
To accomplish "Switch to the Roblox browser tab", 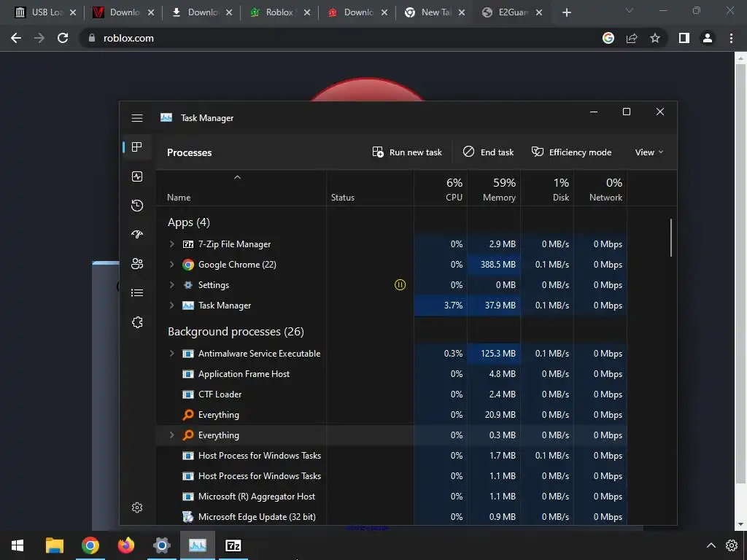I will coord(279,12).
